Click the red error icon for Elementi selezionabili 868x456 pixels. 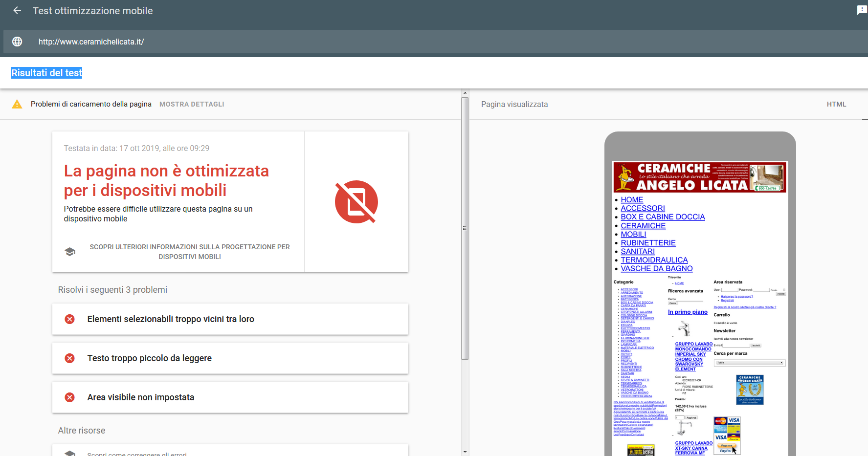tap(70, 319)
